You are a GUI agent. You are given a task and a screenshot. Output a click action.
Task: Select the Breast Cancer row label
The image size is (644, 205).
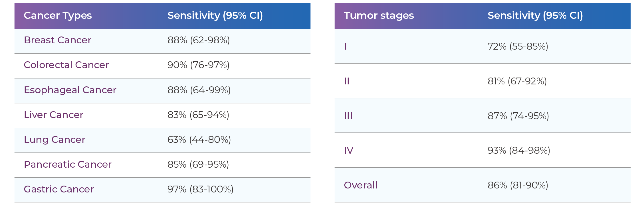pos(57,40)
